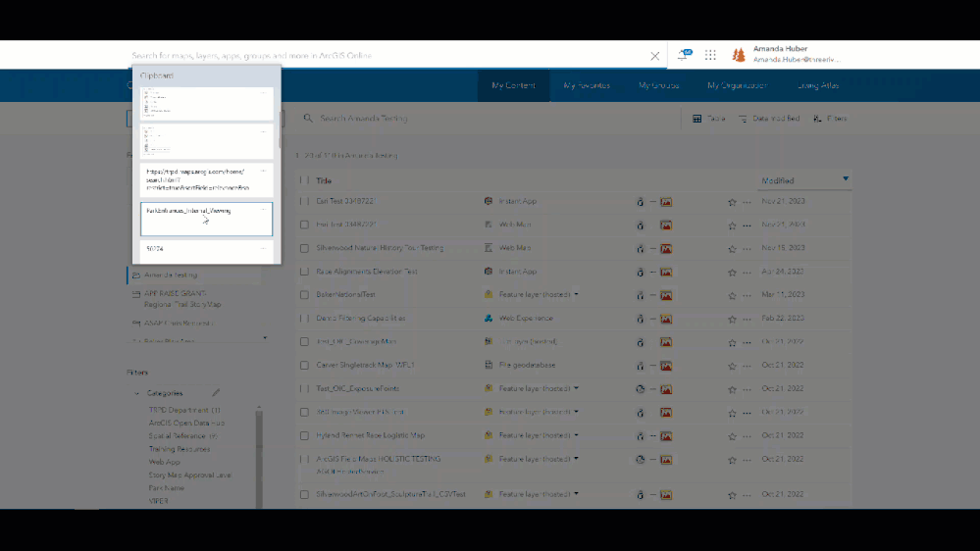Click thumbnail icon in Silverwood Nature History Tour row
The image size is (980, 551).
pyautogui.click(x=666, y=249)
